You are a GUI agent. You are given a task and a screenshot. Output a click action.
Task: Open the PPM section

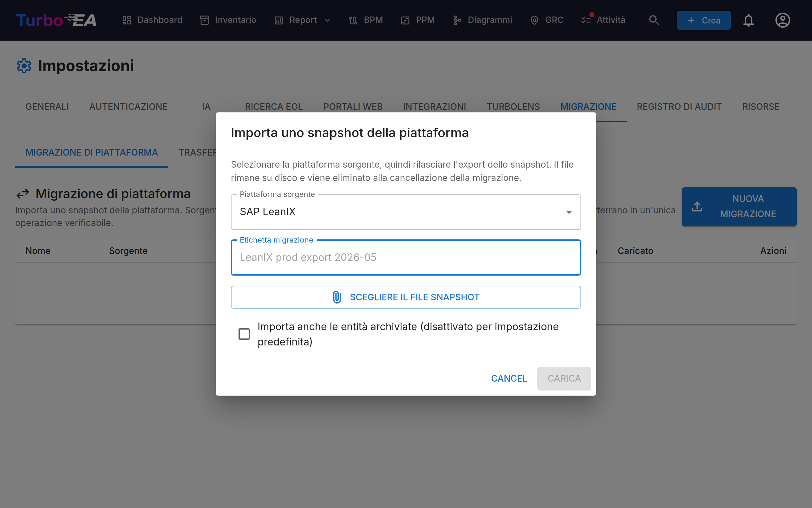[418, 20]
